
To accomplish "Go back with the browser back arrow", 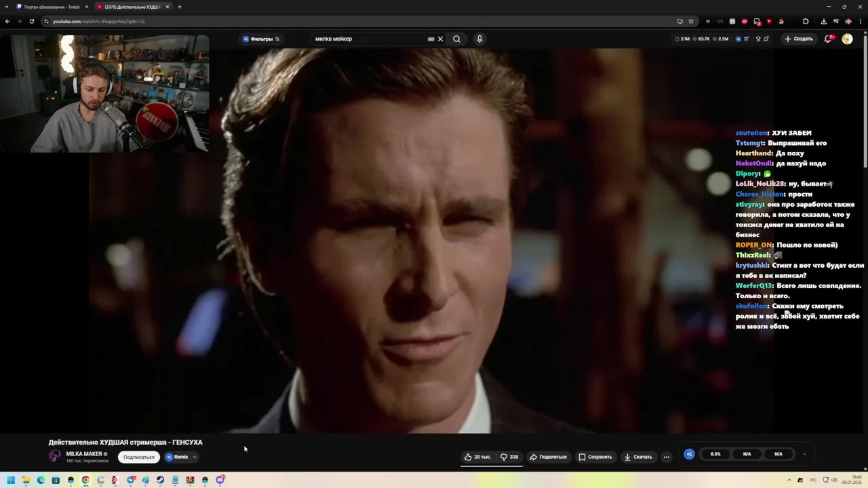I will point(7,21).
